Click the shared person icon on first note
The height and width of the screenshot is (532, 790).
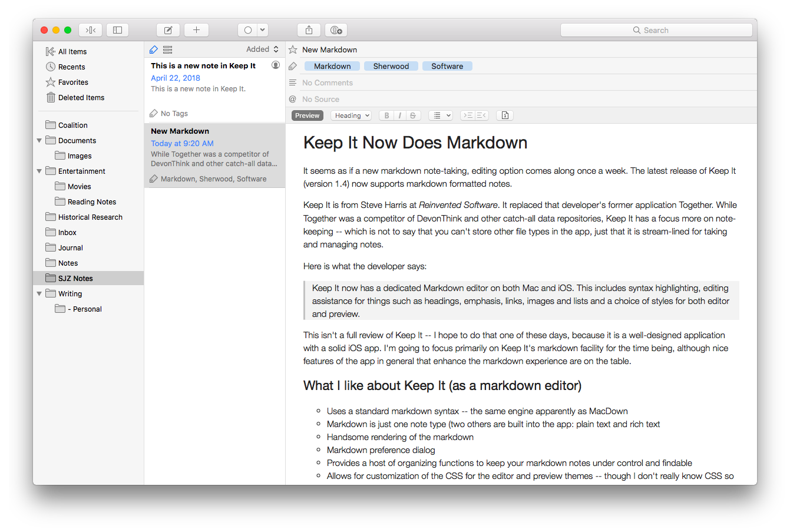point(276,65)
